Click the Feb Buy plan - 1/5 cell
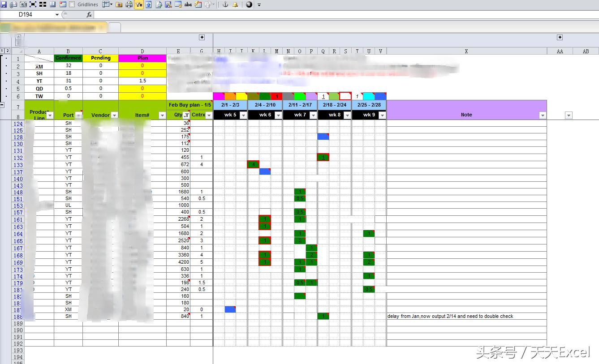The height and width of the screenshot is (364, 599). click(x=190, y=105)
